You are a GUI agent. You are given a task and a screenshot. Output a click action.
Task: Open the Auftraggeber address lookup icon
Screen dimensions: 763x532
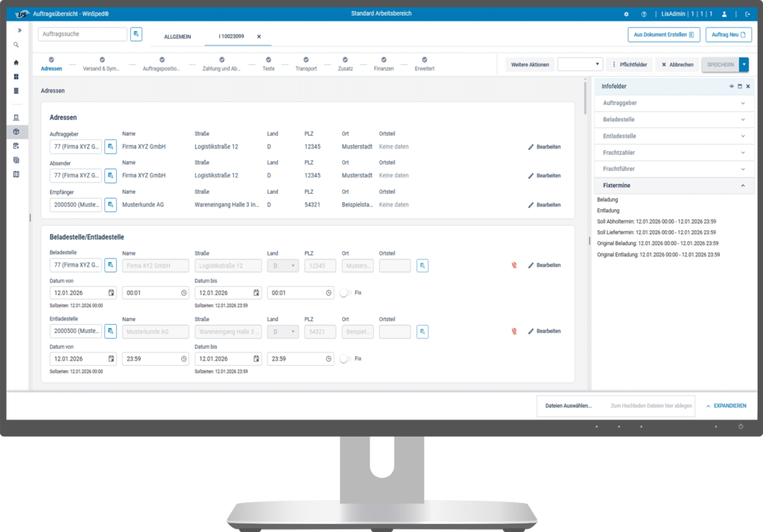coord(110,146)
